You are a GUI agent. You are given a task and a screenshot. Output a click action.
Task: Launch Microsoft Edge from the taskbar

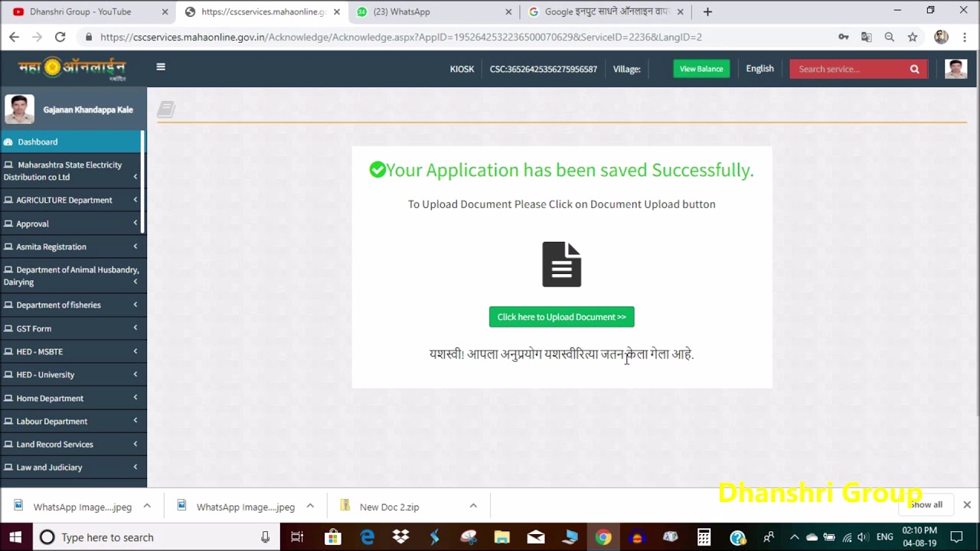click(x=367, y=537)
